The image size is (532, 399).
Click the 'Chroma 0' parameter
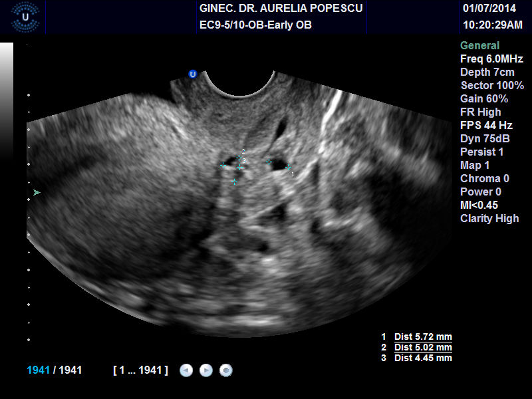485,178
